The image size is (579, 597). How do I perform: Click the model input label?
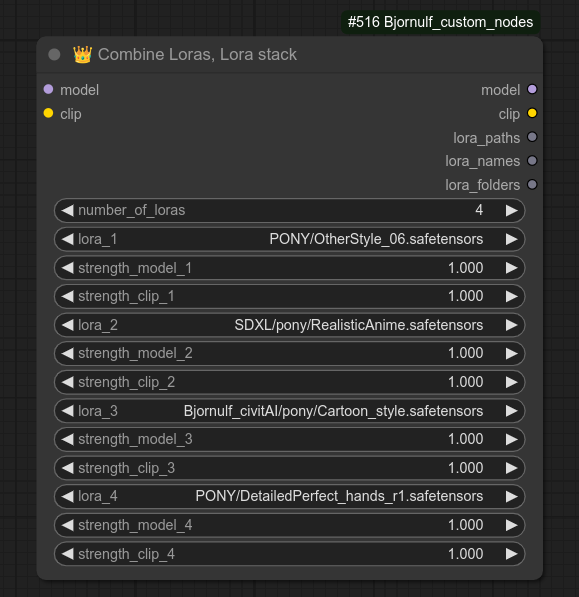pos(80,90)
